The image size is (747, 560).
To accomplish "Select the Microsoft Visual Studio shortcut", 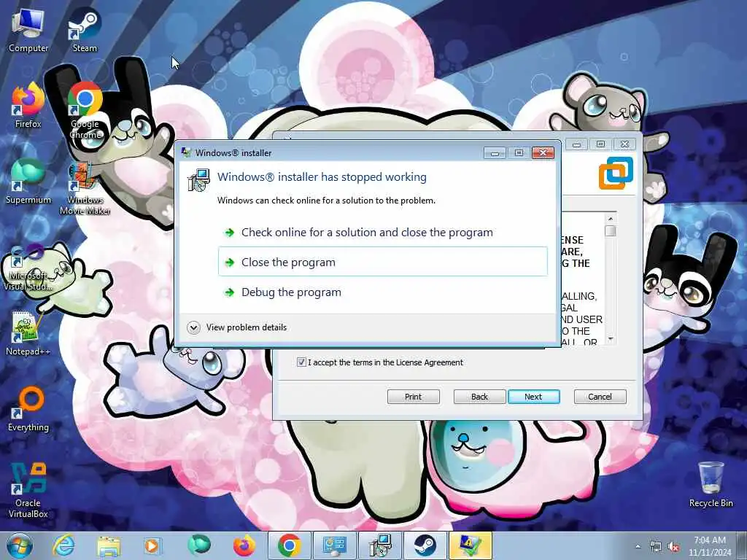I will [x=27, y=267].
